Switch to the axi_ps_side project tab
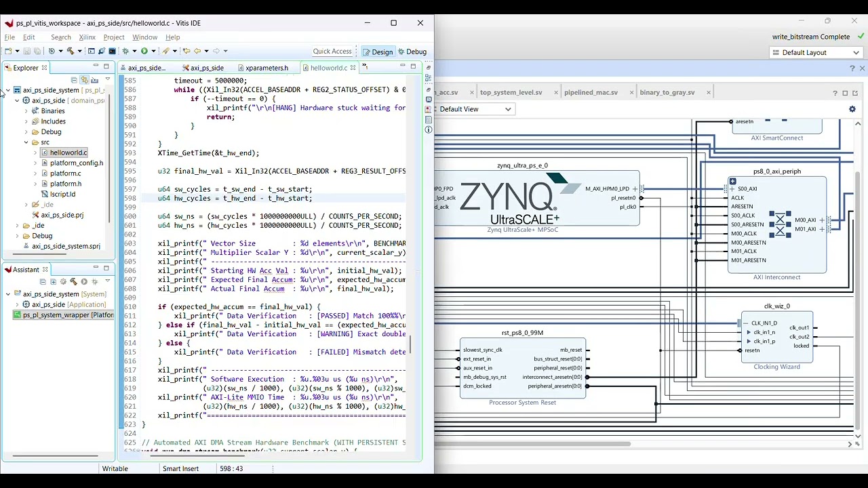Image resolution: width=868 pixels, height=488 pixels. pyautogui.click(x=203, y=68)
